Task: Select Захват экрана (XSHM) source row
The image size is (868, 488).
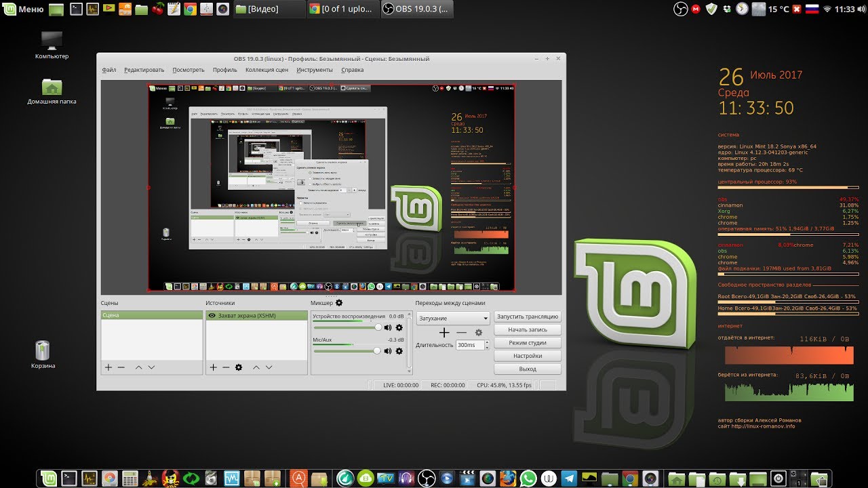Action: point(257,316)
